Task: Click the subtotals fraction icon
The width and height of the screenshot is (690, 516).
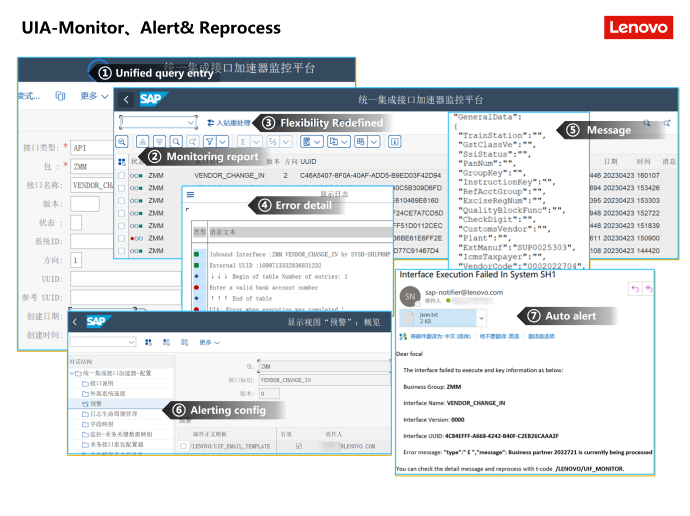Action: (x=273, y=142)
